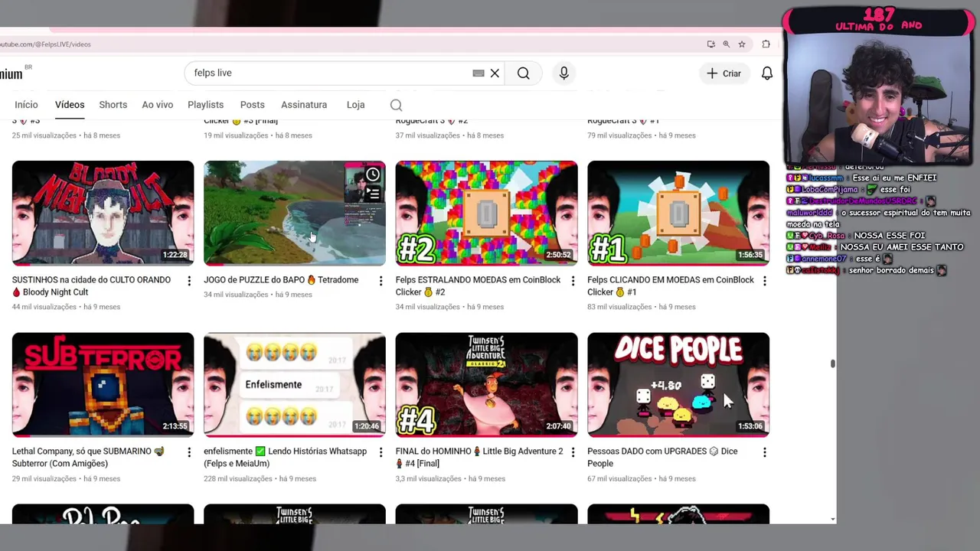Play CoinBlock Clicker #1 thumbnail
This screenshot has width=980, height=551.
coord(678,213)
